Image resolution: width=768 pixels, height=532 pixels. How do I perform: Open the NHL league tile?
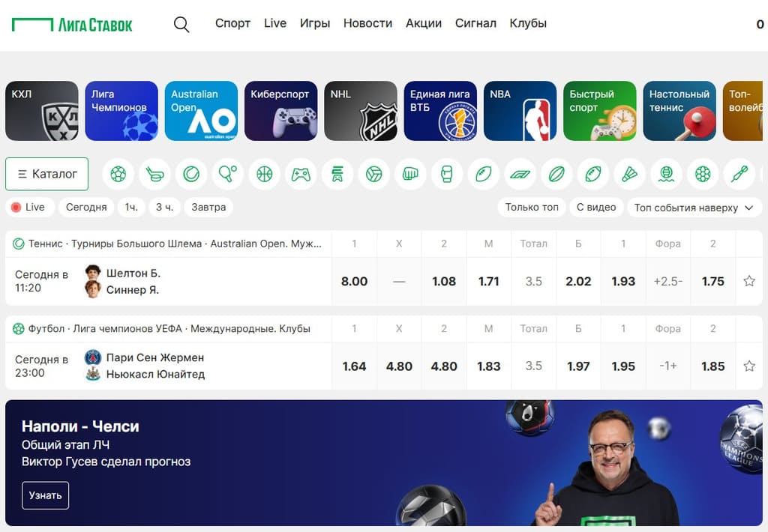tap(361, 111)
